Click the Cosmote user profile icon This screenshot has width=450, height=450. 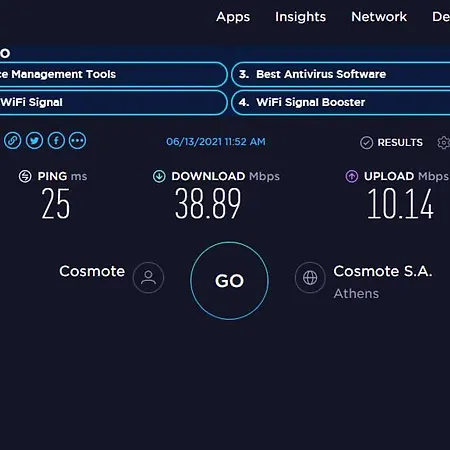[x=148, y=278]
